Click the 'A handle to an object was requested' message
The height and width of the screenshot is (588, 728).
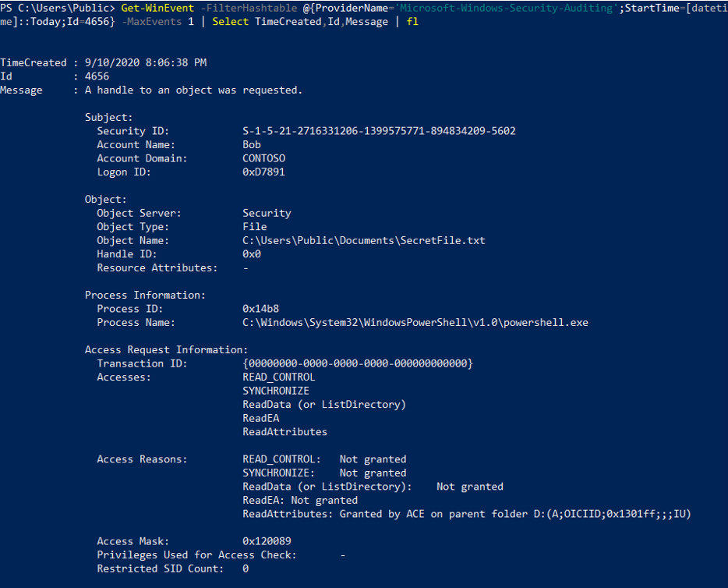click(x=193, y=90)
